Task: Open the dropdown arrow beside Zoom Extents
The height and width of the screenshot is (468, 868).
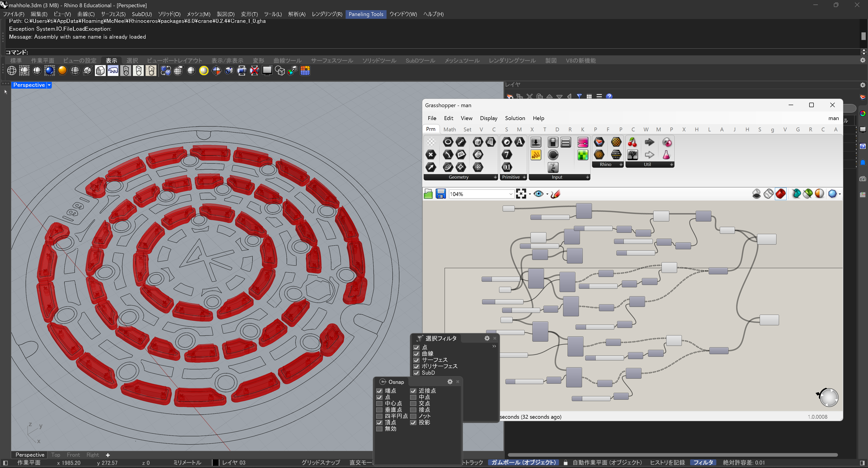Action: click(x=530, y=194)
